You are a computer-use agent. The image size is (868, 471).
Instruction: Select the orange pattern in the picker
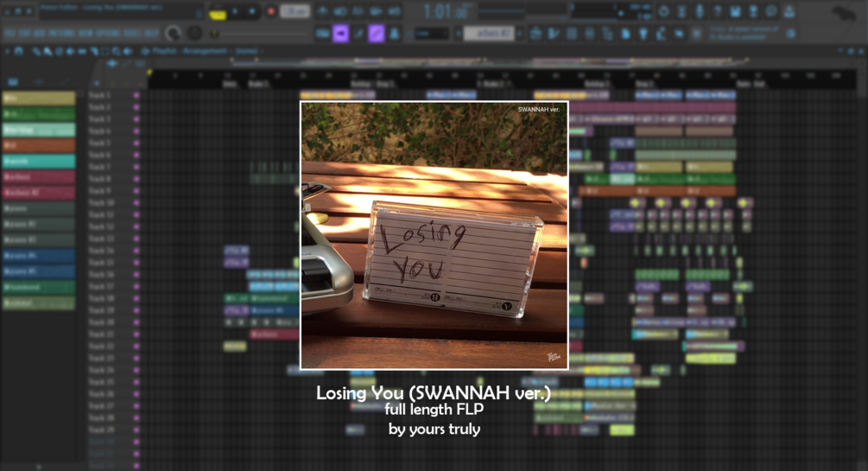point(39,146)
